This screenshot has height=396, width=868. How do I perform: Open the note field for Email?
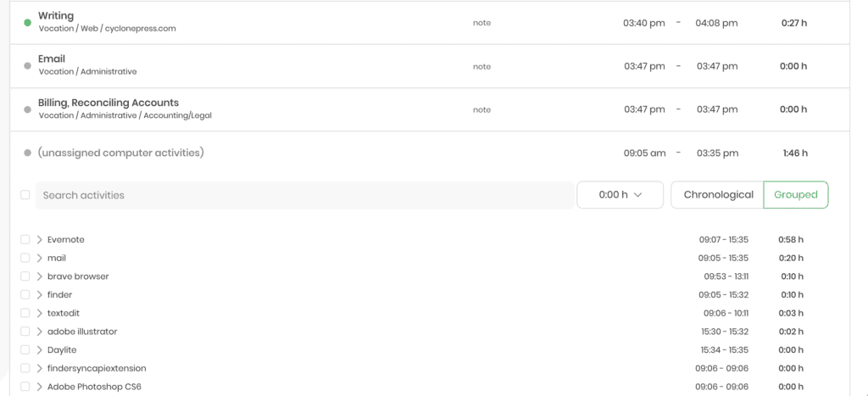481,66
